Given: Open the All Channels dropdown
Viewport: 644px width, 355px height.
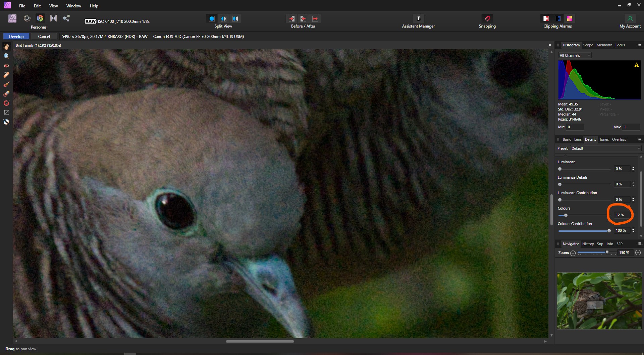Looking at the screenshot, I should coord(574,55).
